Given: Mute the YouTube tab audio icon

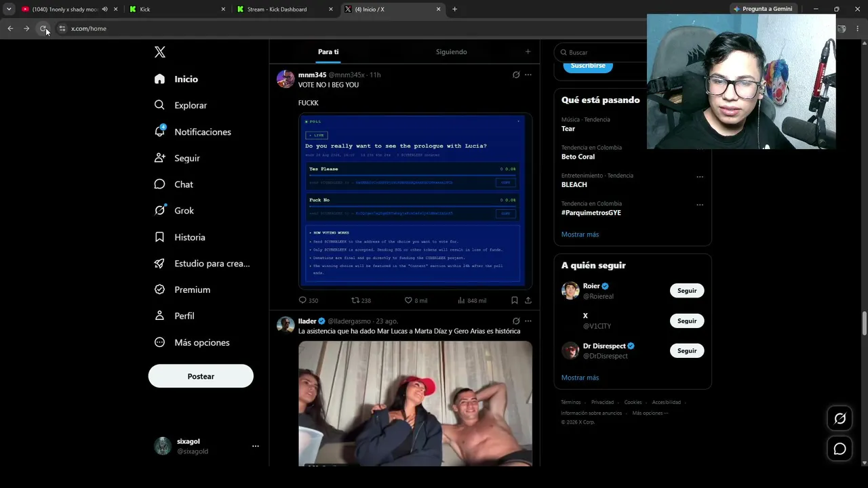Looking at the screenshot, I should click(x=104, y=9).
